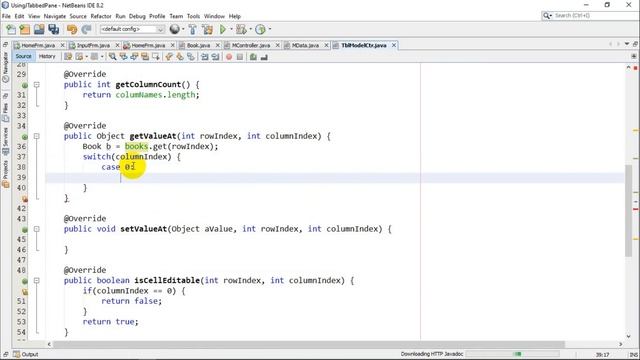
Task: Open dropdown arrow beside the globe icon
Action: coord(183,29)
